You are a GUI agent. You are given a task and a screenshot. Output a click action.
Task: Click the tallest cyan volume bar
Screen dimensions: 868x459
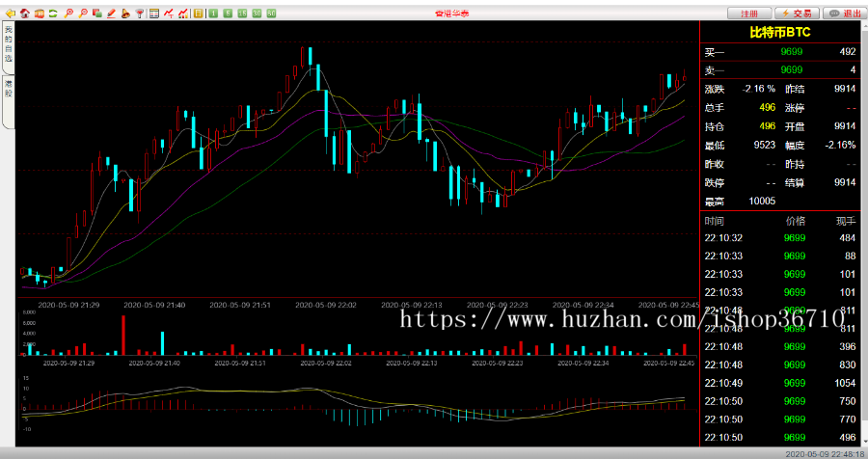coord(162,343)
